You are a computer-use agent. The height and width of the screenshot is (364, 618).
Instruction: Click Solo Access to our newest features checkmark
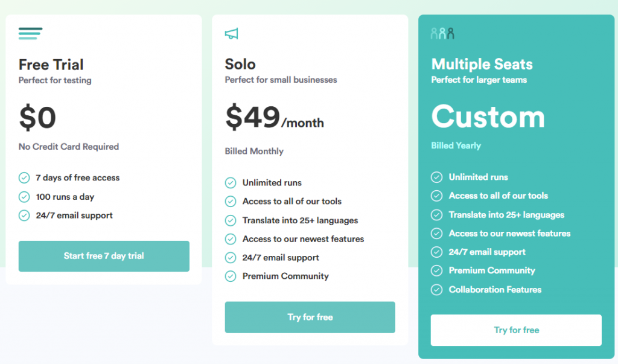[x=231, y=239]
